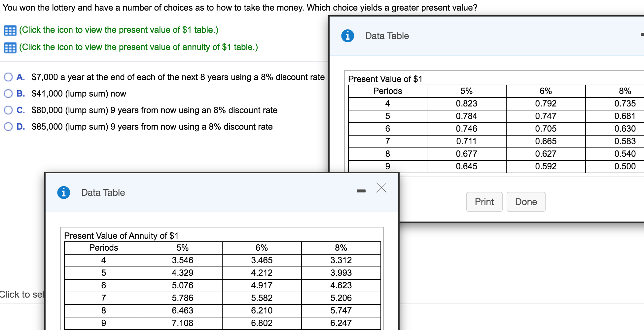Open the present value of annuity table icon
The width and height of the screenshot is (644, 330).
click(10, 48)
